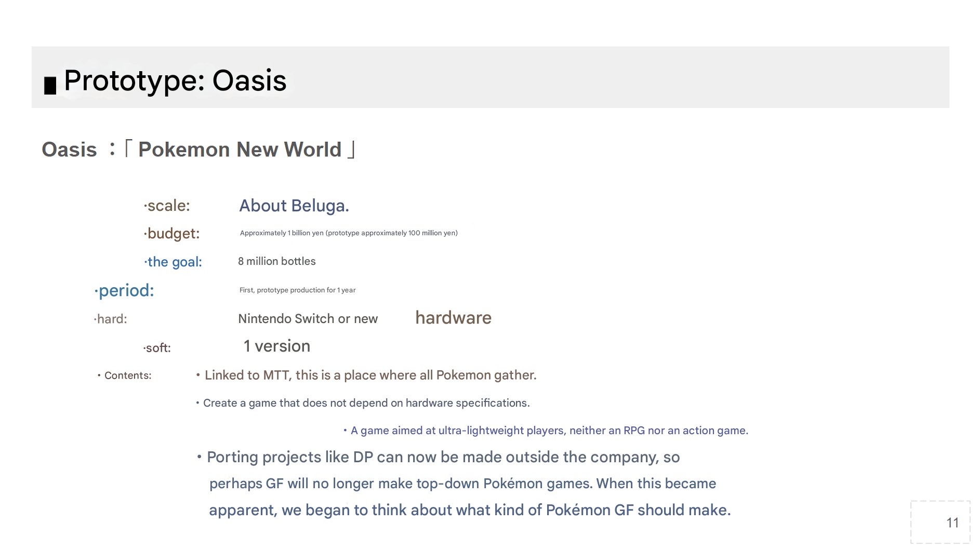
Task: Select the line "perhaps GF will no longer make"
Action: [x=462, y=484]
